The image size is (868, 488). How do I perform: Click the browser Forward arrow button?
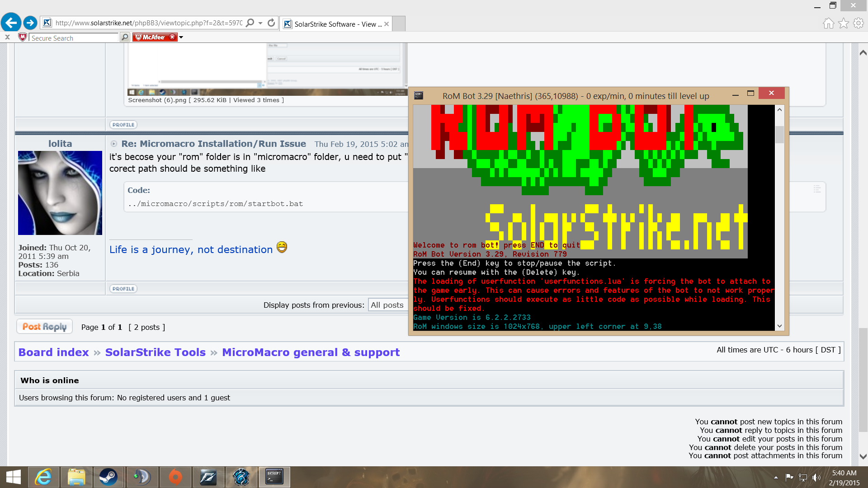[30, 23]
